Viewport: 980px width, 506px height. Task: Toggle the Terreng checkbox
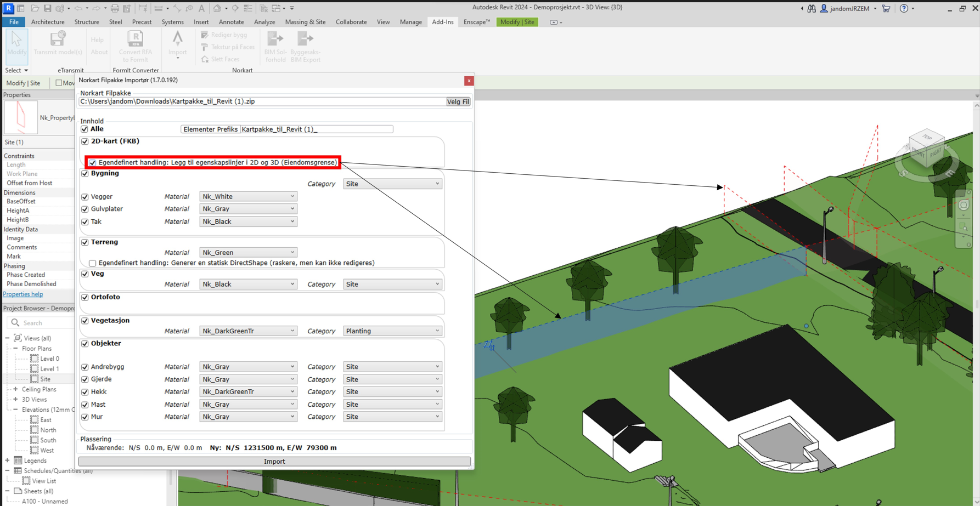click(85, 242)
